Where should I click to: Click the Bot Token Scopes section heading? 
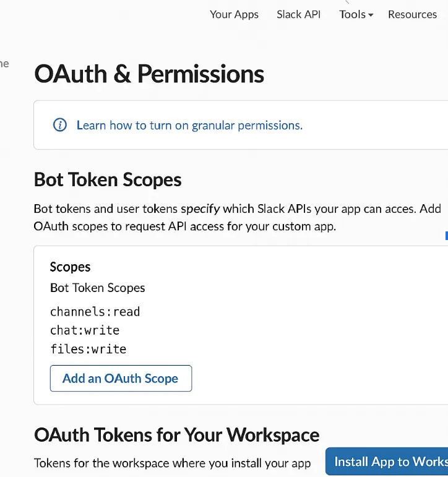(108, 179)
